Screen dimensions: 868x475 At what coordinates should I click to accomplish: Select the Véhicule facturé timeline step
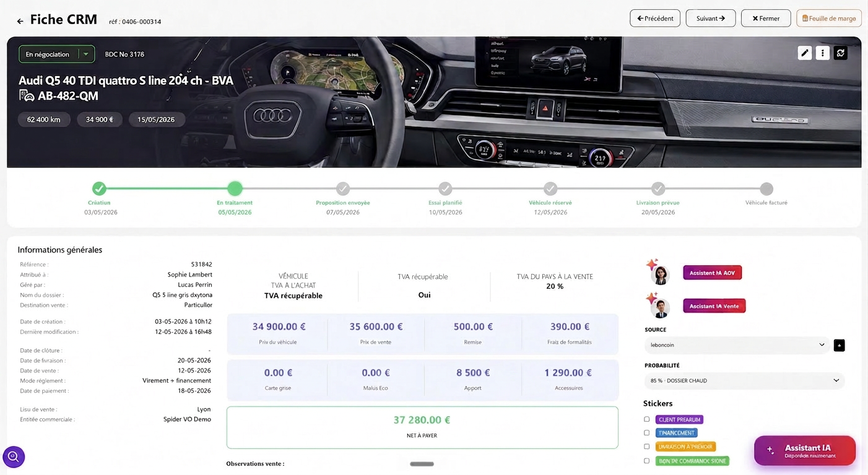766,189
